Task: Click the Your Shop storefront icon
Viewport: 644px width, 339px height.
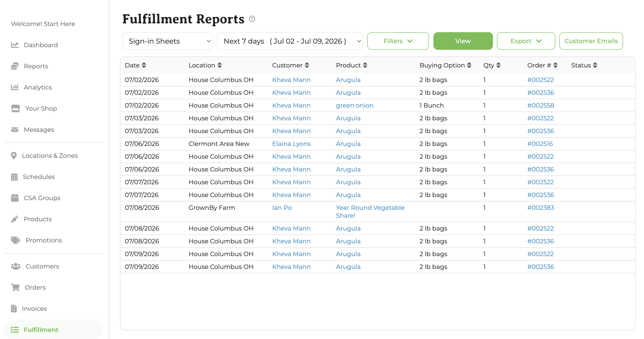Action: [15, 108]
